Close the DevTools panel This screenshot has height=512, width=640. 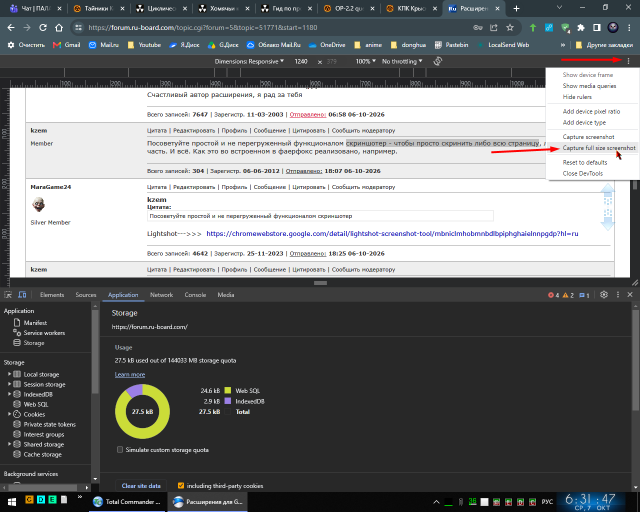(x=630, y=295)
